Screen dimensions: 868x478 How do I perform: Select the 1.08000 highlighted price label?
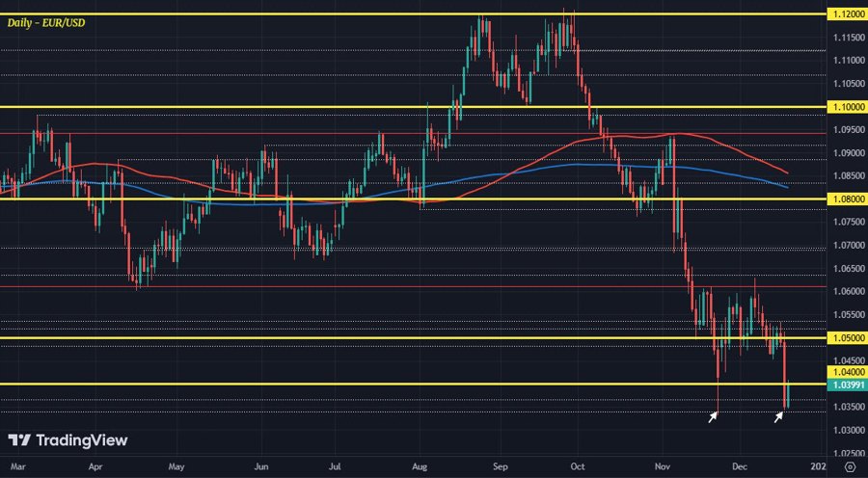[x=847, y=199]
